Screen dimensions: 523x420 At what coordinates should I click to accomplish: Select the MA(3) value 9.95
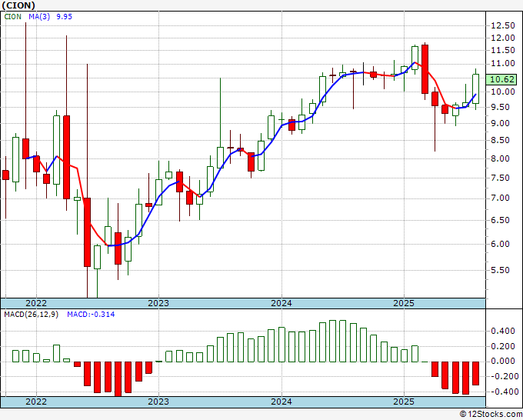tap(64, 17)
